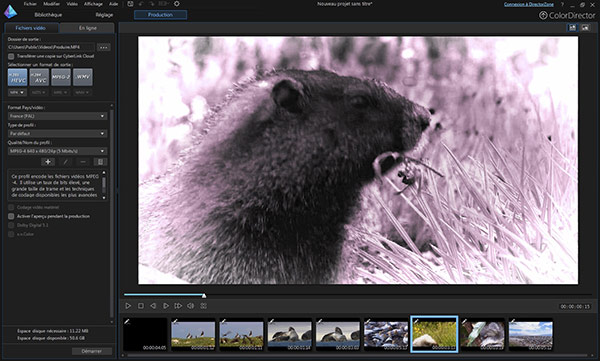Browse output folder with the ... button
The height and width of the screenshot is (361, 600).
(x=104, y=47)
